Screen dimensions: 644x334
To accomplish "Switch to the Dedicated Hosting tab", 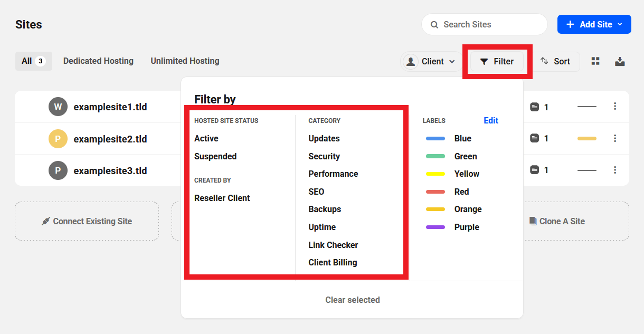I will point(98,61).
